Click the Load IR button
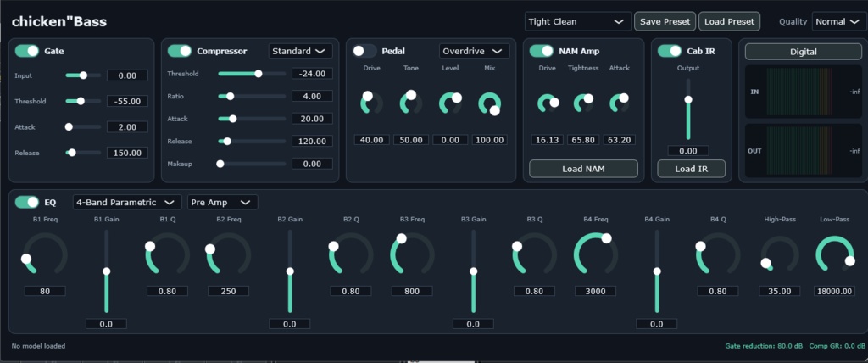This screenshot has height=363, width=868. point(692,169)
